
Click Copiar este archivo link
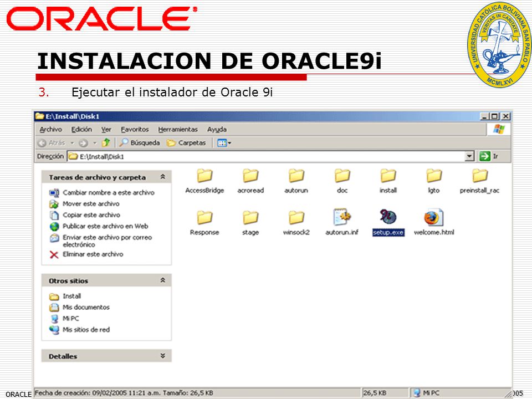pyautogui.click(x=91, y=215)
